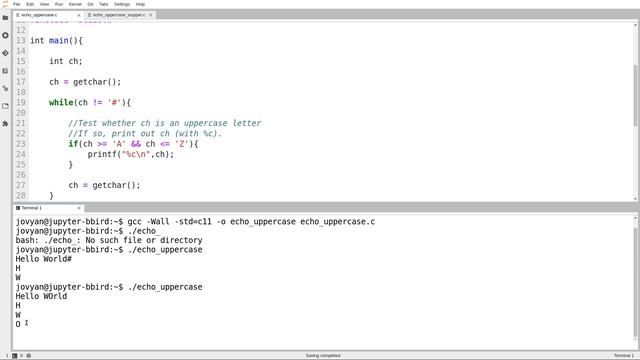This screenshot has width=640, height=360.
Task: Open the File menu
Action: pyautogui.click(x=17, y=4)
